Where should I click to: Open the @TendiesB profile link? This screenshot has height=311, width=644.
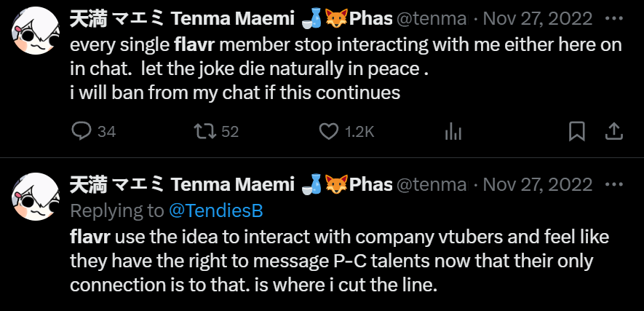(x=215, y=210)
